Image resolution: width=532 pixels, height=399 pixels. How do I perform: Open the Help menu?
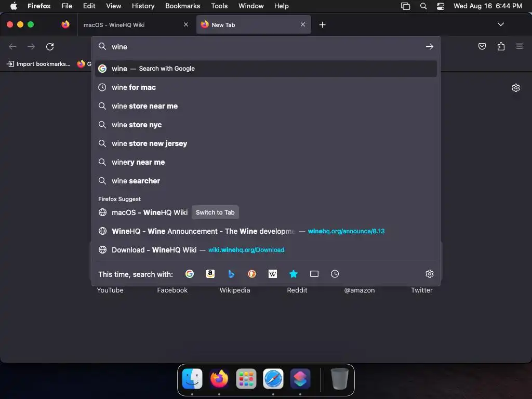point(281,6)
